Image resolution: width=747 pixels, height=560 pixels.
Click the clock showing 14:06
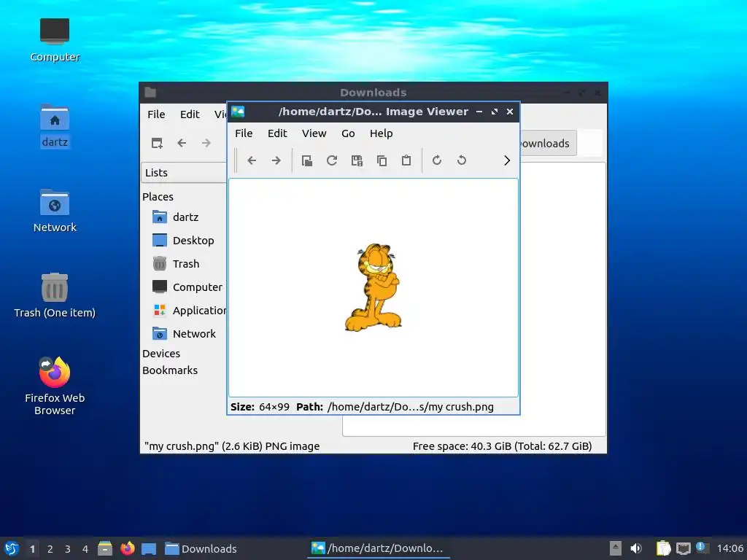pos(729,548)
